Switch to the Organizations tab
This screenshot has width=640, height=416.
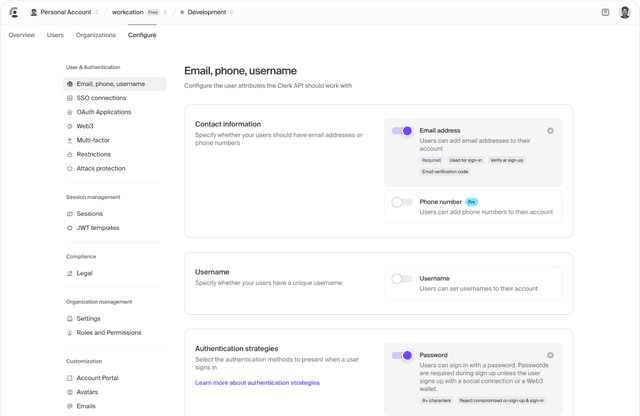click(x=96, y=35)
